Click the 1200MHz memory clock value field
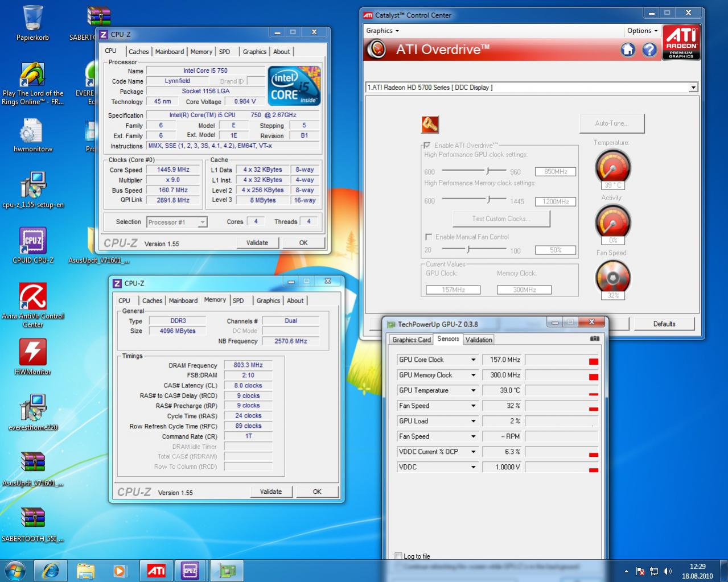The height and width of the screenshot is (582, 728). (x=556, y=202)
